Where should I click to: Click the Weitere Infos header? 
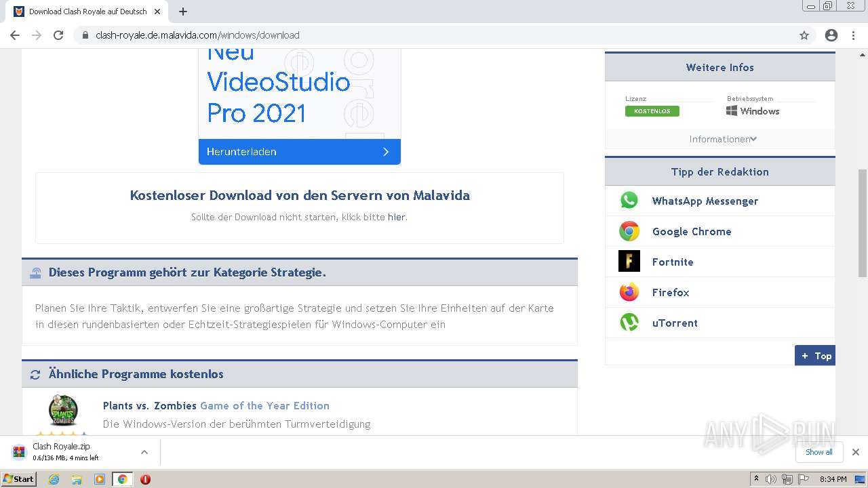coord(720,67)
